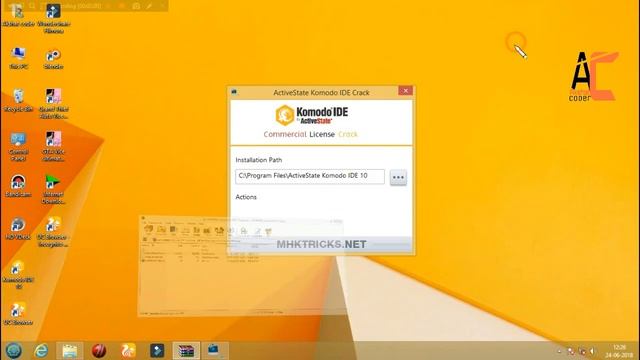Image resolution: width=640 pixels, height=360 pixels.
Task: Click the volume icon in system tray
Action: (x=592, y=351)
